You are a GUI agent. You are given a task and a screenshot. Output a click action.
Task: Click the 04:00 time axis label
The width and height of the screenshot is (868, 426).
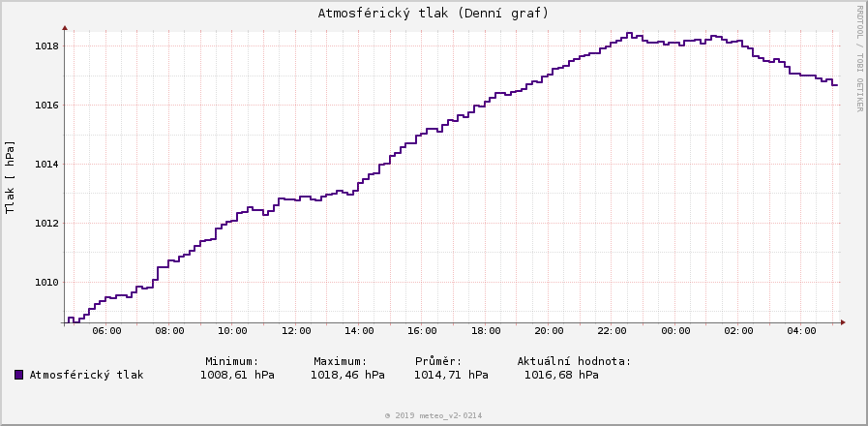[x=802, y=331]
